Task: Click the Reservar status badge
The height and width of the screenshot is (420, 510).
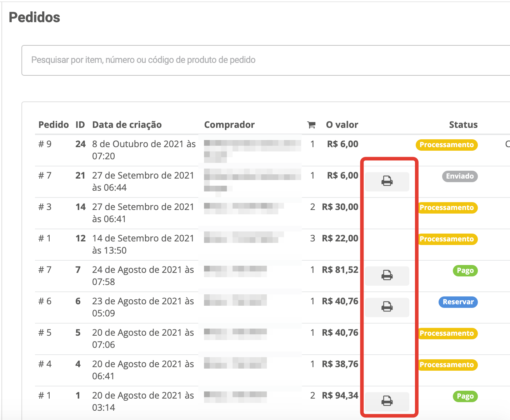Action: click(458, 302)
